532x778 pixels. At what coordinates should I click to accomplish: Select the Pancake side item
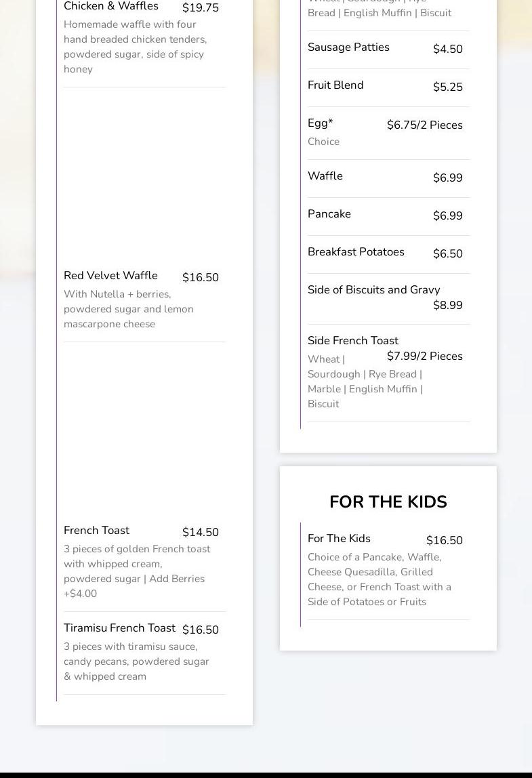coord(329,214)
